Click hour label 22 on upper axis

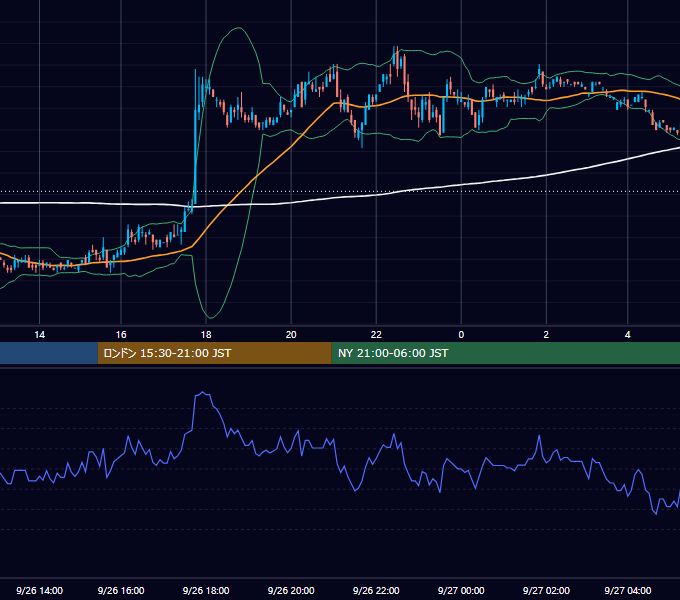tap(376, 335)
